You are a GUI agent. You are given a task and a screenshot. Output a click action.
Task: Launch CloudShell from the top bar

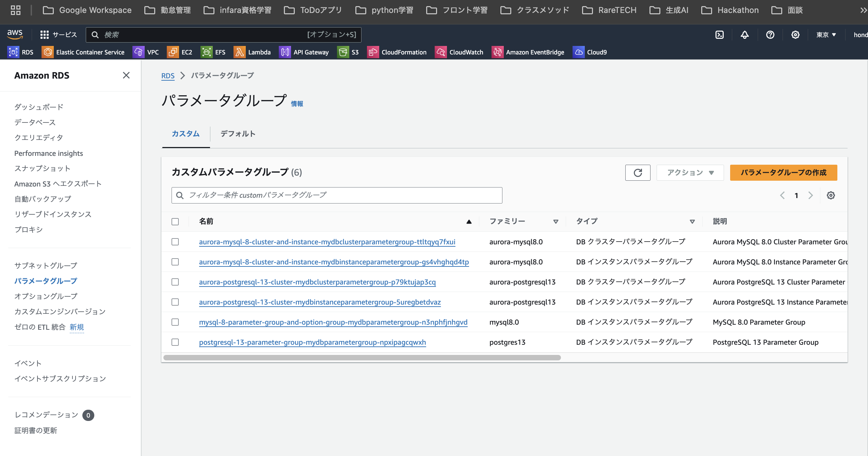coord(720,35)
